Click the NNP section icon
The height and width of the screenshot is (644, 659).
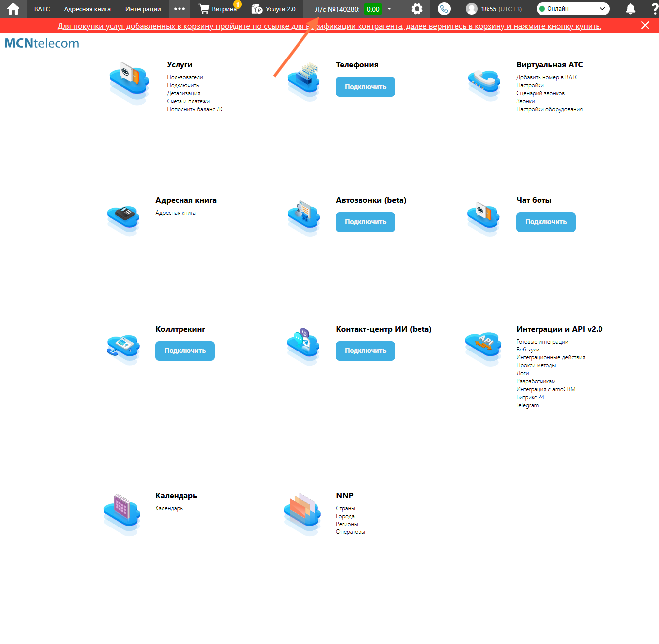point(302,514)
